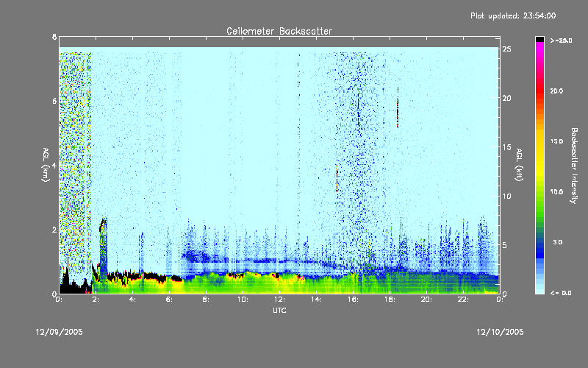Select the "UTC" time axis label

[x=279, y=311]
